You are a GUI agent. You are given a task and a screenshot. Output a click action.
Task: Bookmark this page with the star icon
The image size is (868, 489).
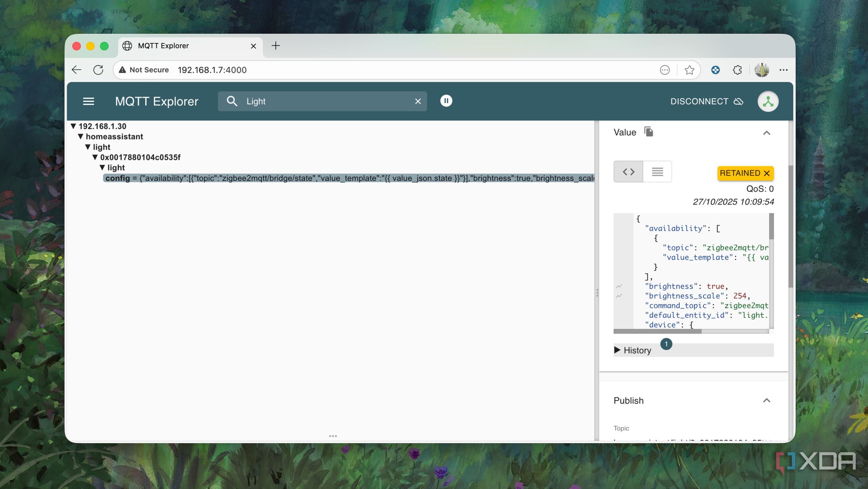[x=689, y=70]
